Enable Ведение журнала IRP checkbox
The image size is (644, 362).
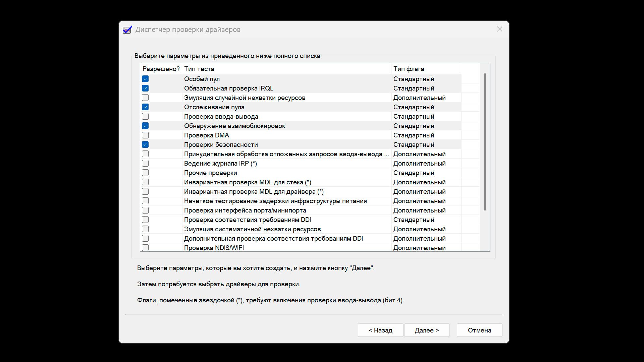pyautogui.click(x=145, y=163)
